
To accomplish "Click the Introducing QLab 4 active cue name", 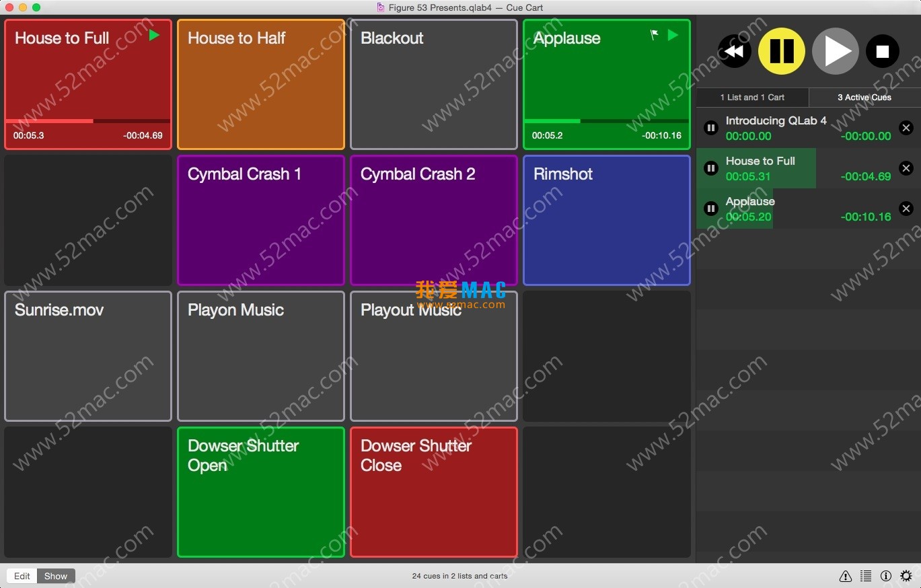I will 776,121.
